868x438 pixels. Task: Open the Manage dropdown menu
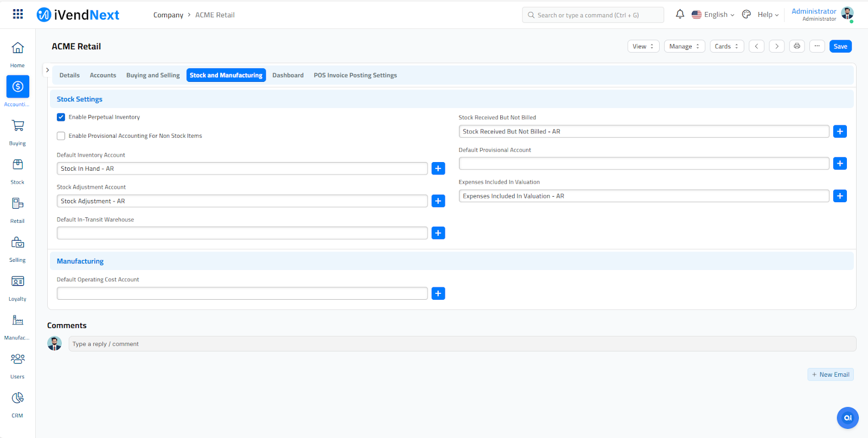tap(684, 47)
